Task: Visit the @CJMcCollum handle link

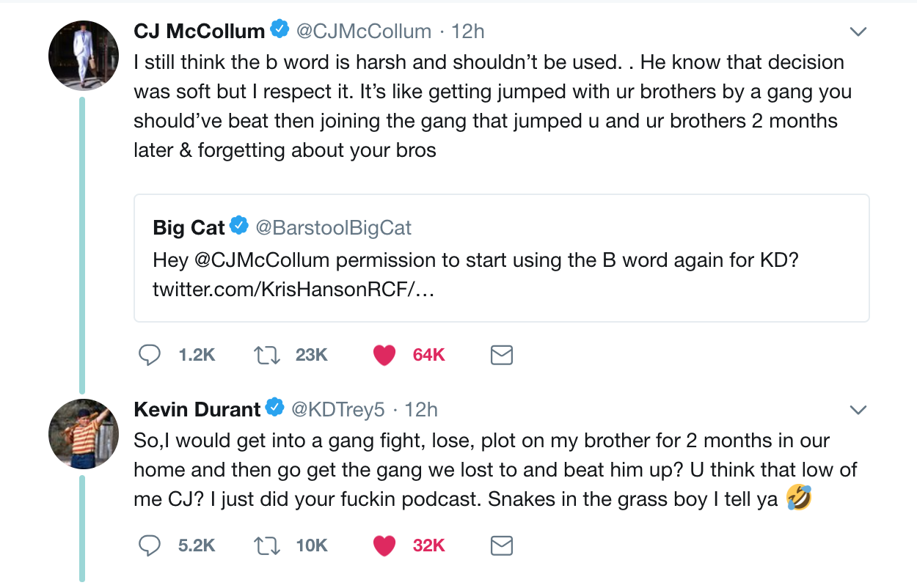Action: 363,32
